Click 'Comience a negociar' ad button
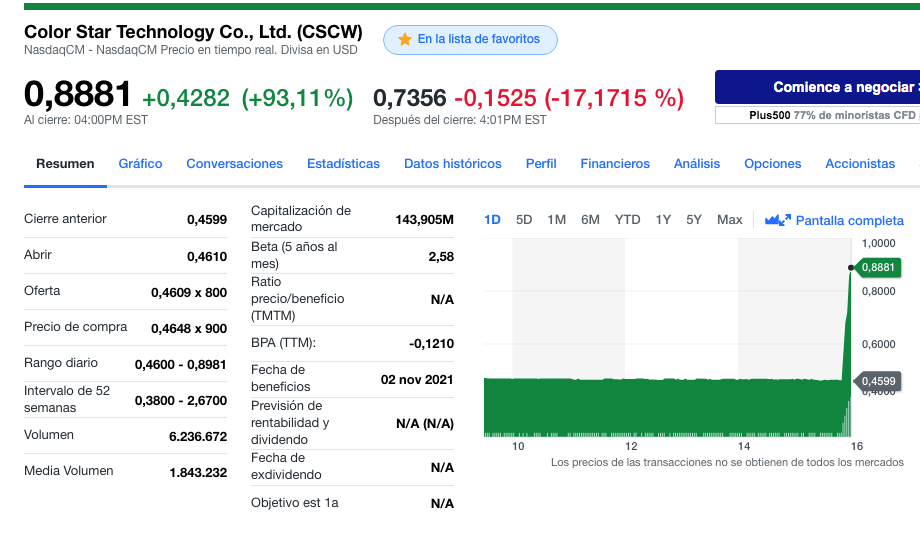The image size is (920, 533). (817, 87)
